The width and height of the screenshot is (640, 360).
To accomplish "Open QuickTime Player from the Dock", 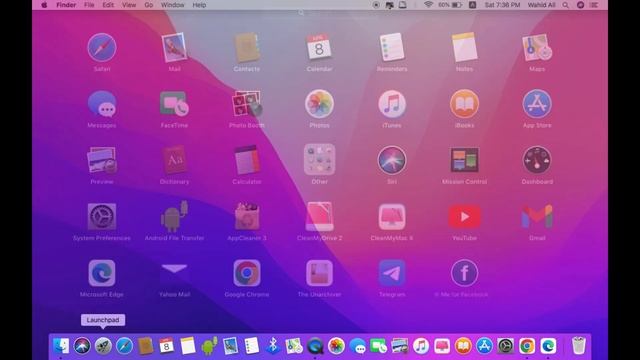I will (x=315, y=346).
